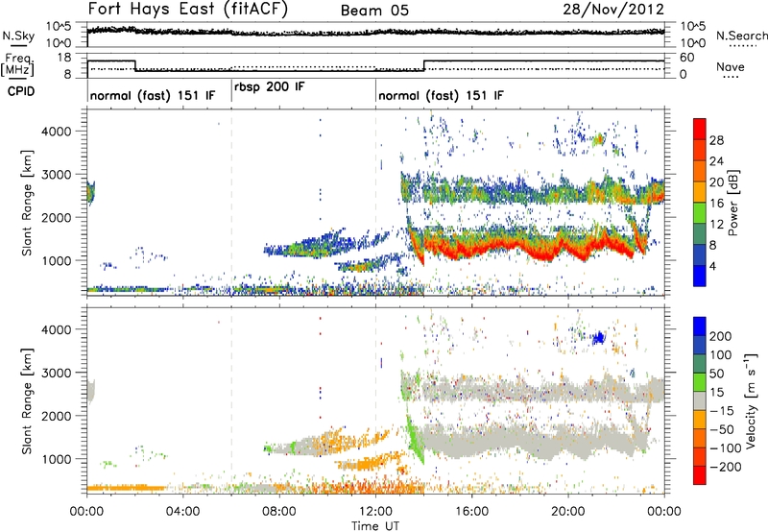768x532 pixels.
Task: Click the '20:00' time axis tick label
Action: 567,512
